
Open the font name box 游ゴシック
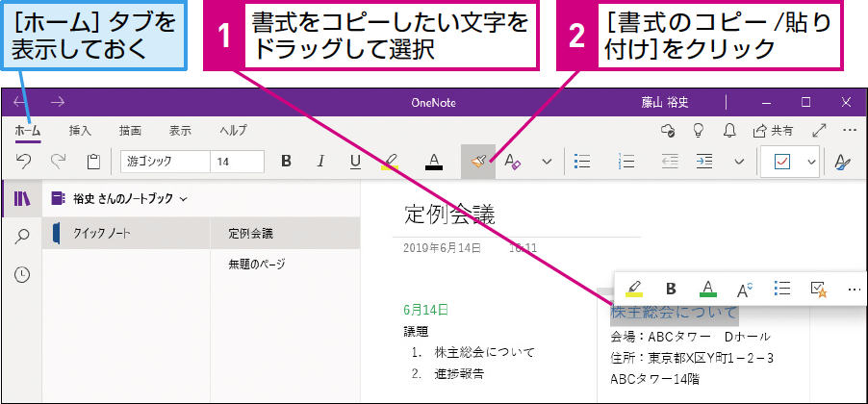166,162
